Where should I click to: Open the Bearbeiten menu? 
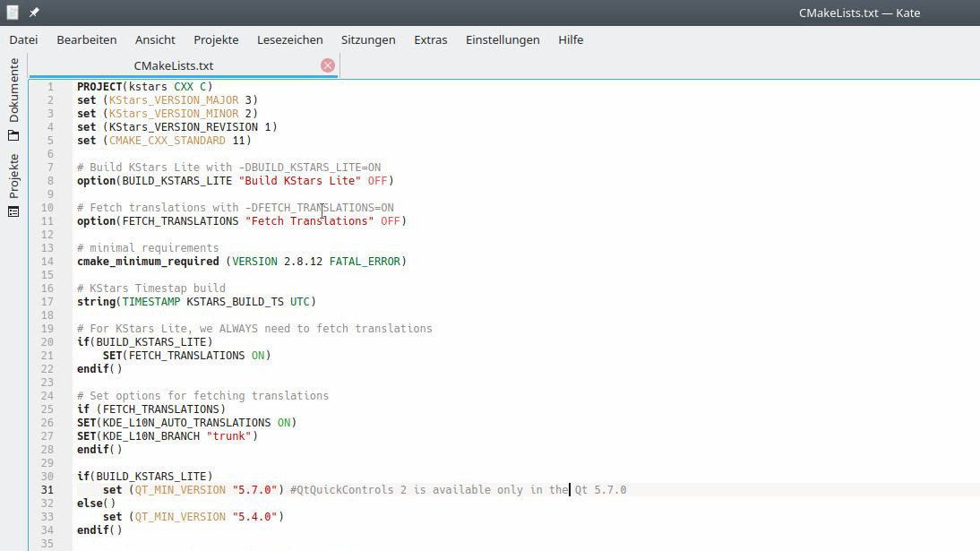point(87,39)
